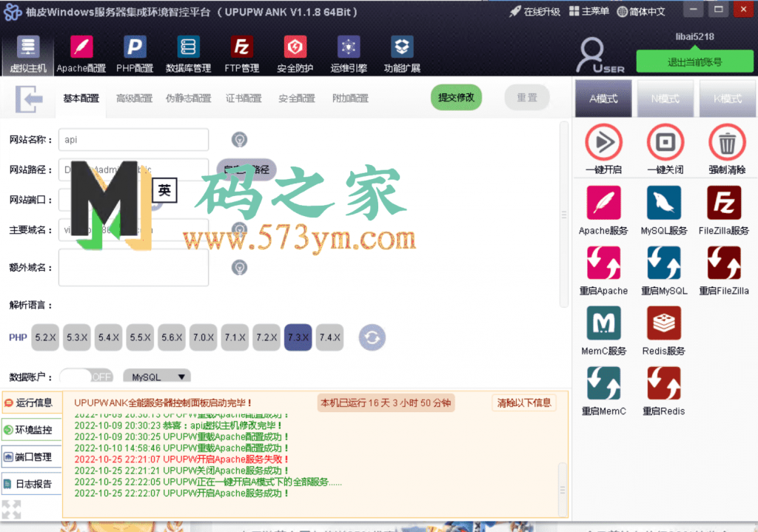Select PHP version 7.4.X
This screenshot has height=532, width=758.
[329, 337]
